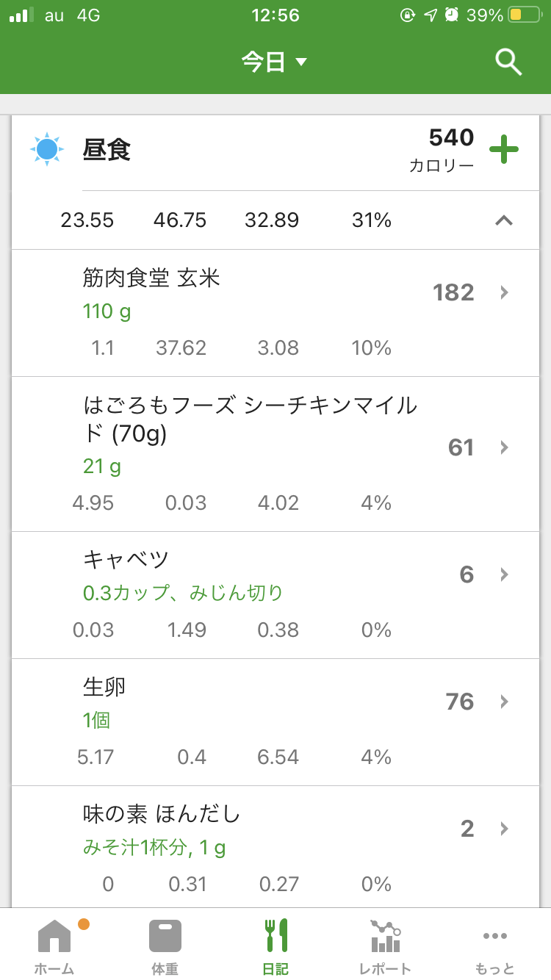Tap the search magnifier icon
The image size is (551, 980).
tap(508, 62)
